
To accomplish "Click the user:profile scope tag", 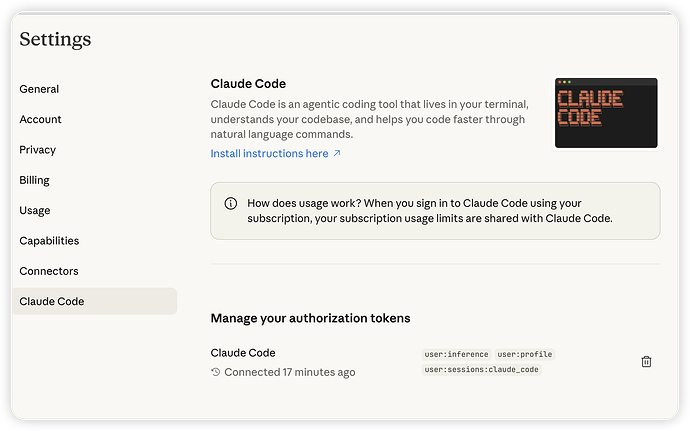I will [525, 354].
